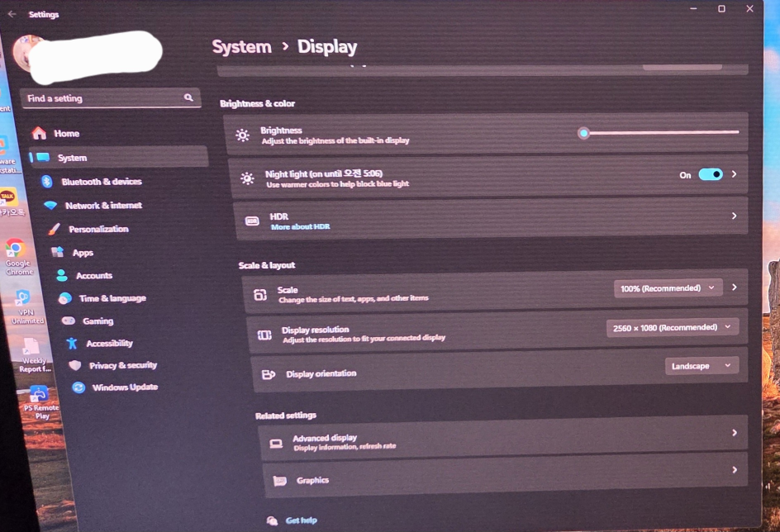This screenshot has width=780, height=532.
Task: Click the Brightness sun icon
Action: click(242, 135)
